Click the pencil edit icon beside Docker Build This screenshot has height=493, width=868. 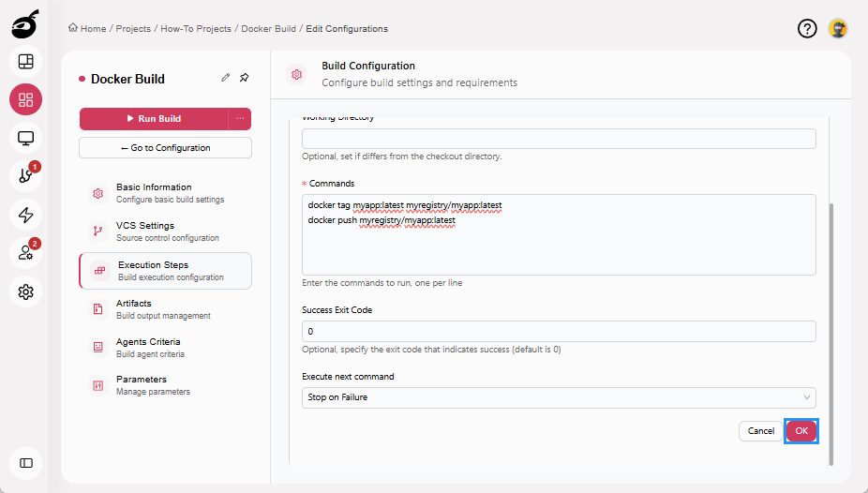tap(225, 78)
